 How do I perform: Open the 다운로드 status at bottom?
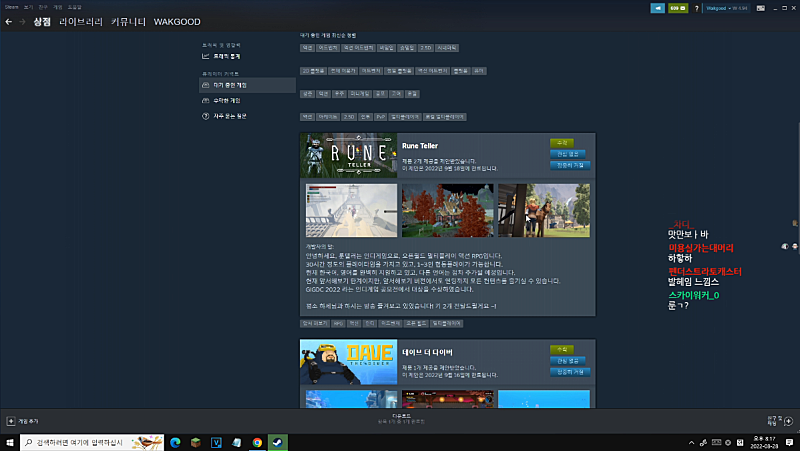coord(401,419)
